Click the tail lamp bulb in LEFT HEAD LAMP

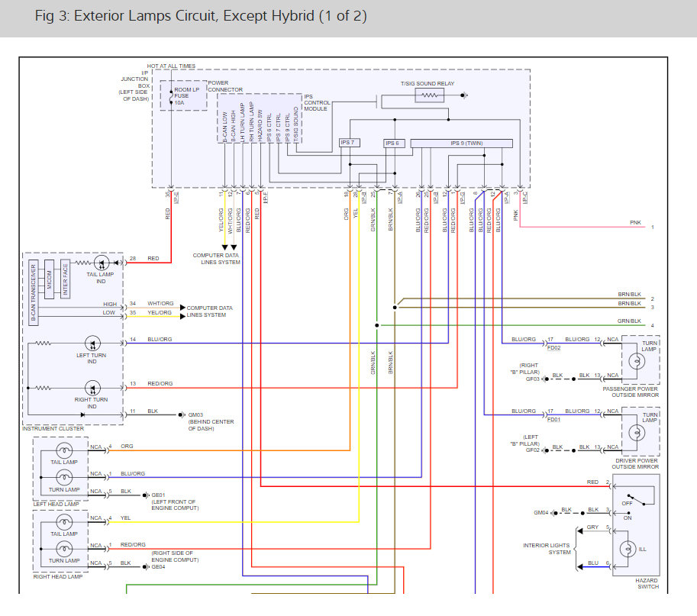point(64,450)
